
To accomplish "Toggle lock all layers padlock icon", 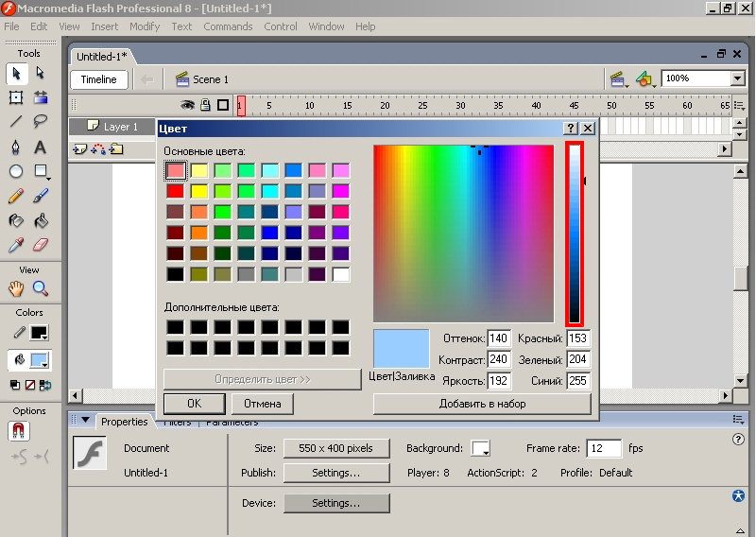I will point(205,105).
